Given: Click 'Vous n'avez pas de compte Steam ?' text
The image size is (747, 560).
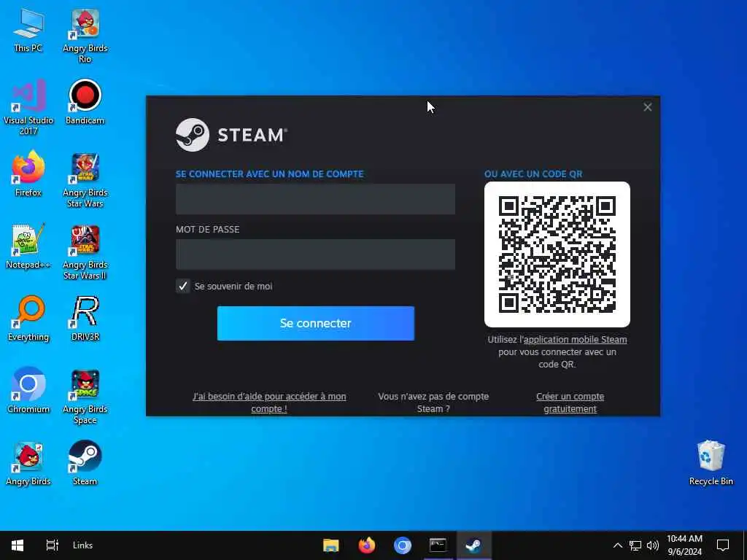Looking at the screenshot, I should pyautogui.click(x=433, y=402).
